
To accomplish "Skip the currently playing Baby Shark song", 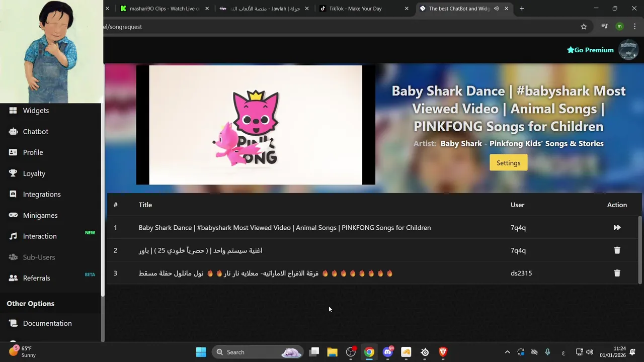I will [617, 228].
